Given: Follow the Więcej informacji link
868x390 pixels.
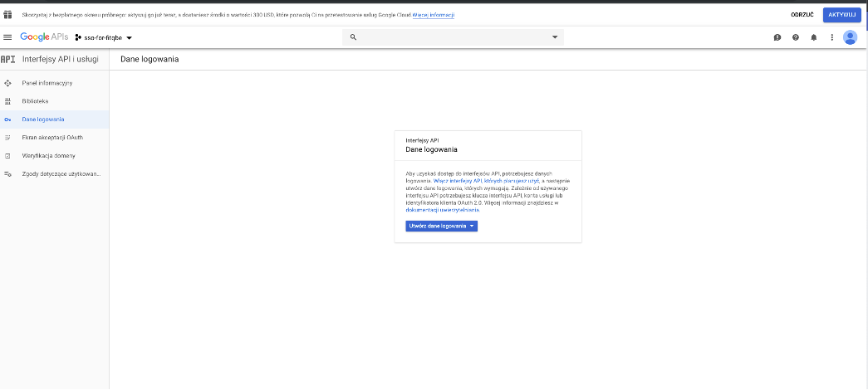Looking at the screenshot, I should (434, 15).
